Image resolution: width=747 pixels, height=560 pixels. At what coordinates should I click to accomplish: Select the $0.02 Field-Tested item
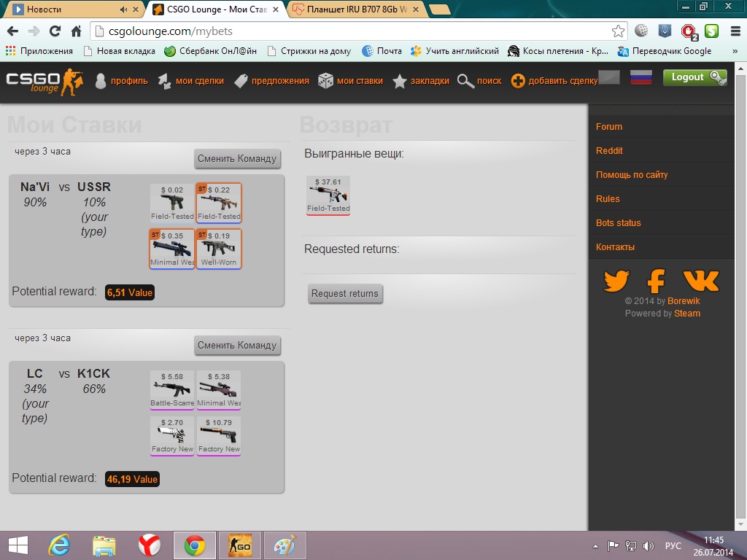click(172, 203)
